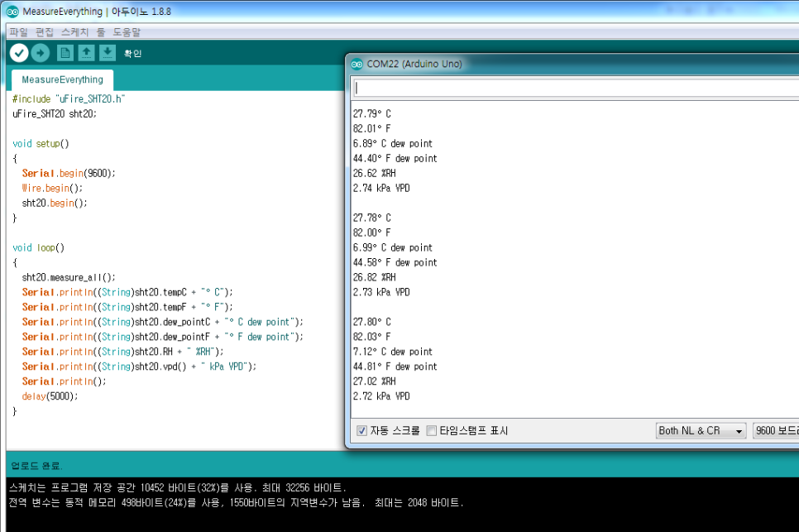This screenshot has width=799, height=532.
Task: Select the MeasureEverything sketch tab
Action: click(x=62, y=80)
